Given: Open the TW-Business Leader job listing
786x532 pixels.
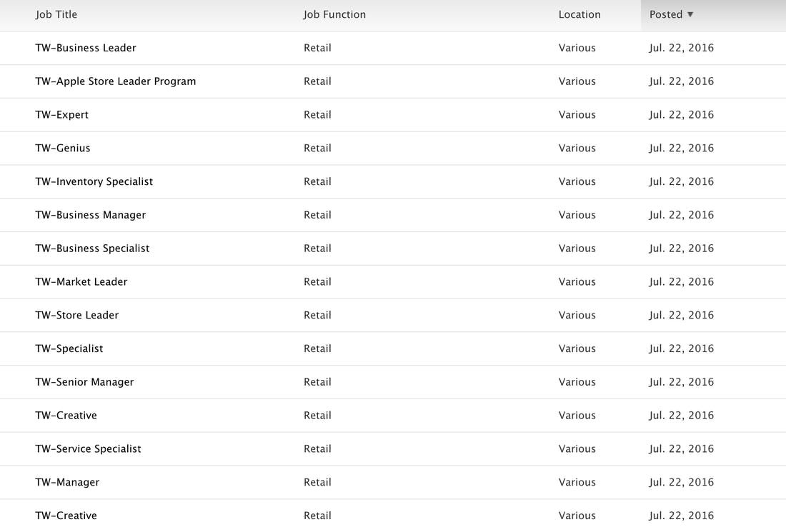Looking at the screenshot, I should tap(86, 48).
